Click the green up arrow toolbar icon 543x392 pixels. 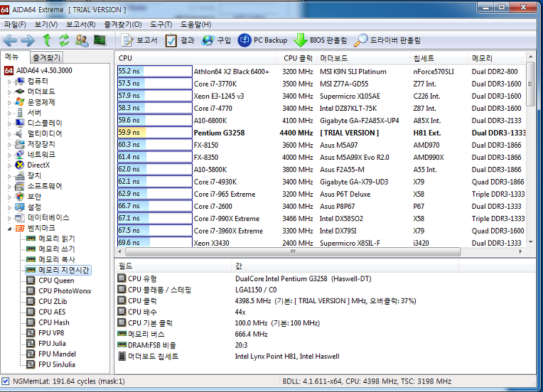tap(47, 40)
